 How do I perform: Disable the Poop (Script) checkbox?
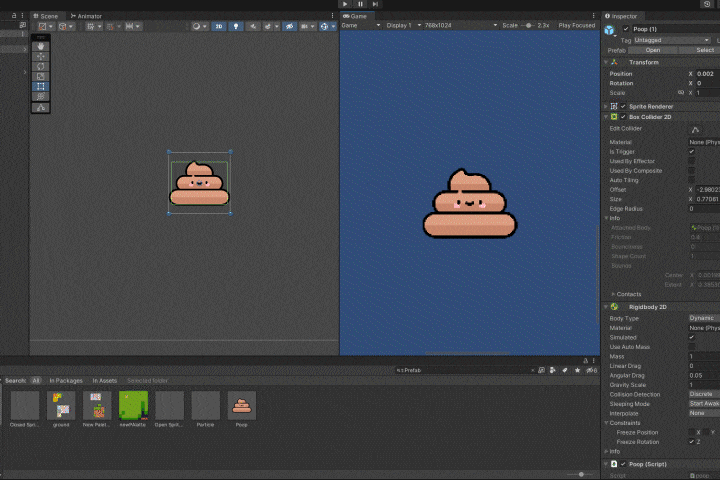623,464
